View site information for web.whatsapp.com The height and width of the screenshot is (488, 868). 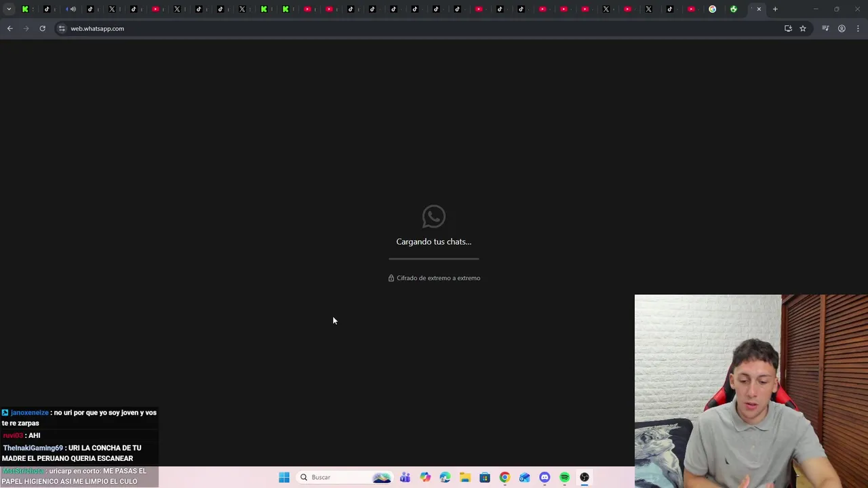point(62,28)
